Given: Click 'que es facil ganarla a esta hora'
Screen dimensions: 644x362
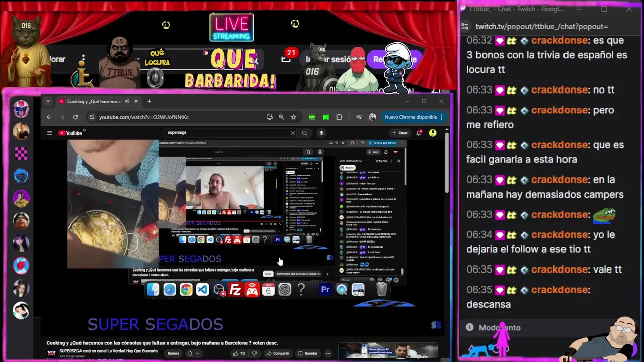Looking at the screenshot, I should coord(545,152).
